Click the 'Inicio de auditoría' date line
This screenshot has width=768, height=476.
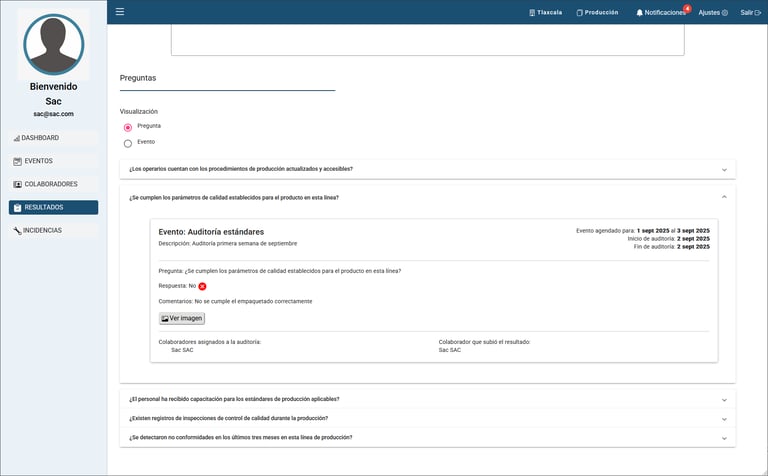pos(669,239)
